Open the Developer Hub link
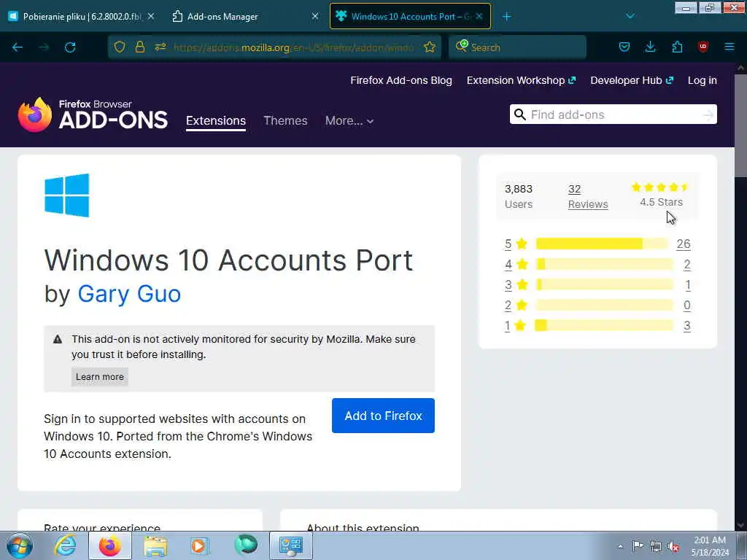This screenshot has height=560, width=747. tap(632, 80)
